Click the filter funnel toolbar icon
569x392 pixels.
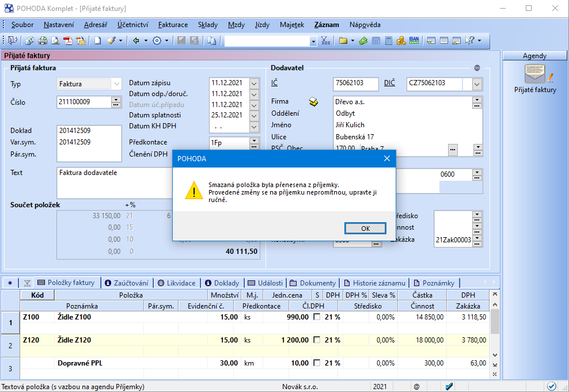325,41
